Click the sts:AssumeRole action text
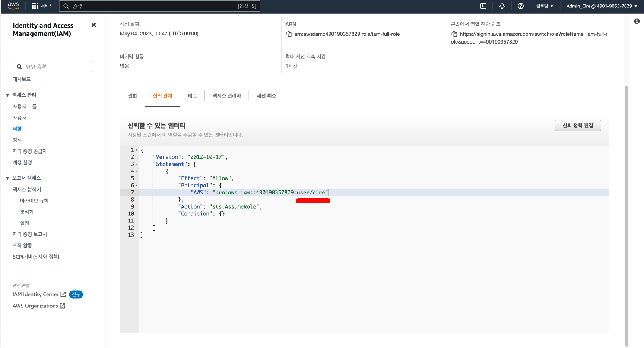Screen dimensions: 644x348 point(234,207)
